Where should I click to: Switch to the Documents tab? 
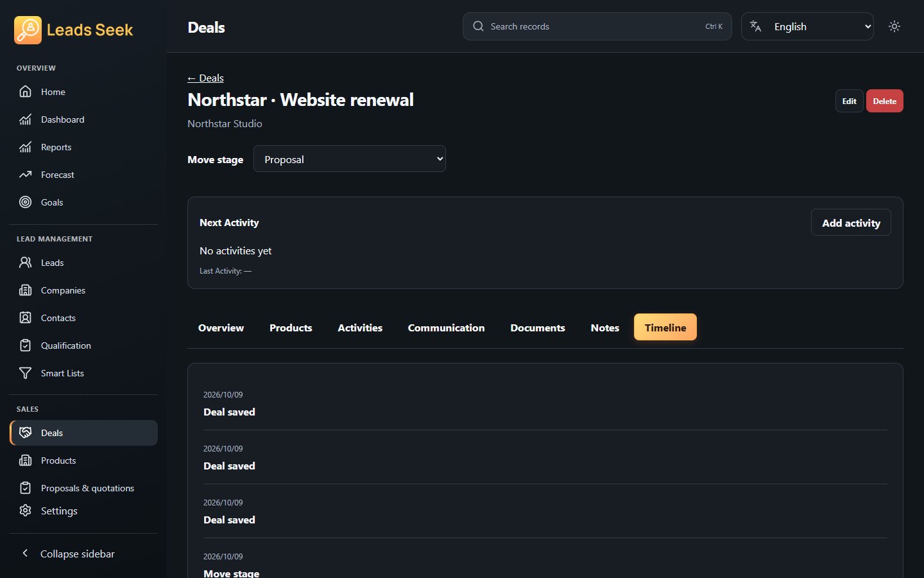(x=538, y=328)
